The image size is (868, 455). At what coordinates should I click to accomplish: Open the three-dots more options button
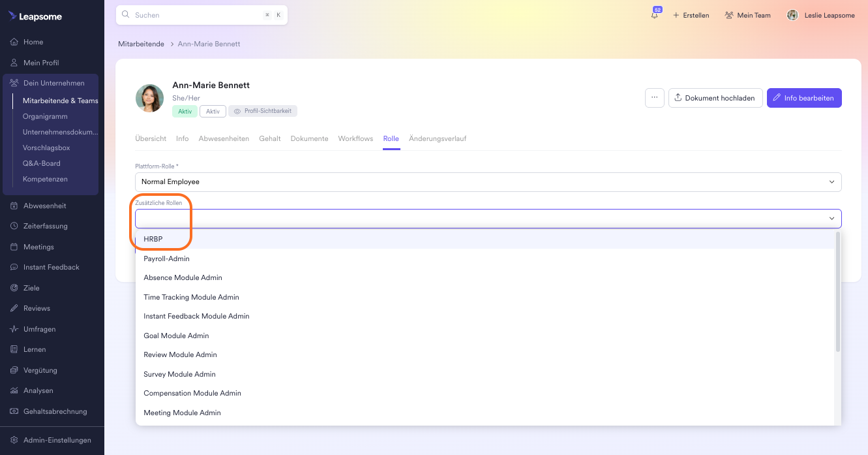654,98
